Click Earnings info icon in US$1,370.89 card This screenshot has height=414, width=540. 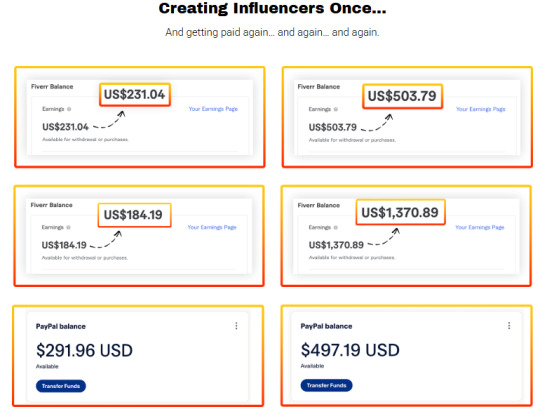tap(335, 227)
